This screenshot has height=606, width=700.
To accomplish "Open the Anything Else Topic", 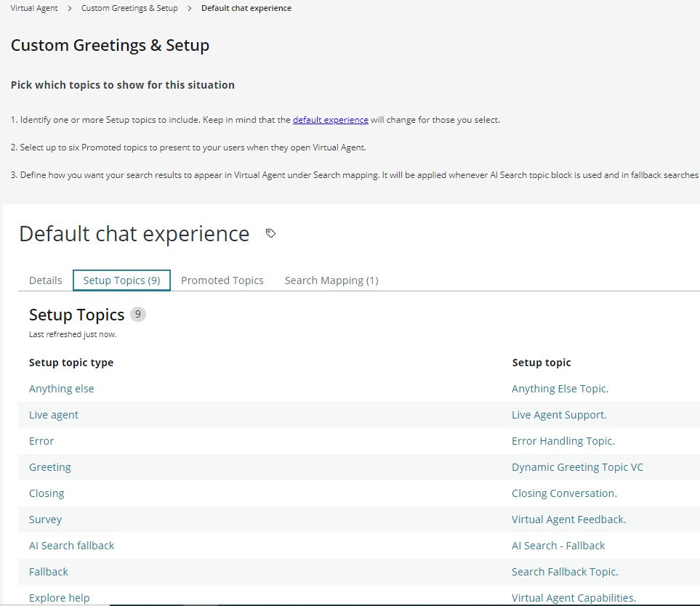I will 560,388.
